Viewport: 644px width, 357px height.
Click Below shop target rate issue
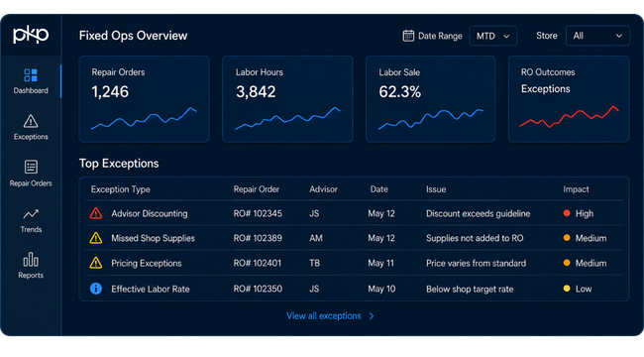(x=470, y=289)
